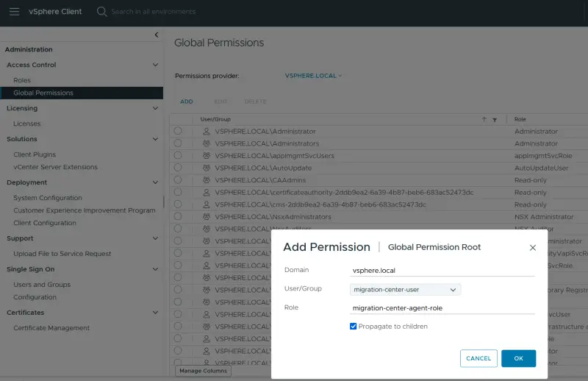Viewport: 588px width, 381px height.
Task: Select the radio button for NsxAdministrators
Action: pyautogui.click(x=178, y=216)
